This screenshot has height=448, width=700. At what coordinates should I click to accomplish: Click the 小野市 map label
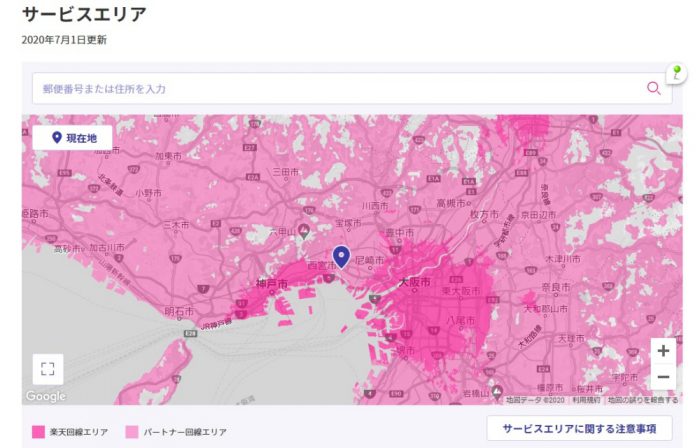[x=149, y=193]
